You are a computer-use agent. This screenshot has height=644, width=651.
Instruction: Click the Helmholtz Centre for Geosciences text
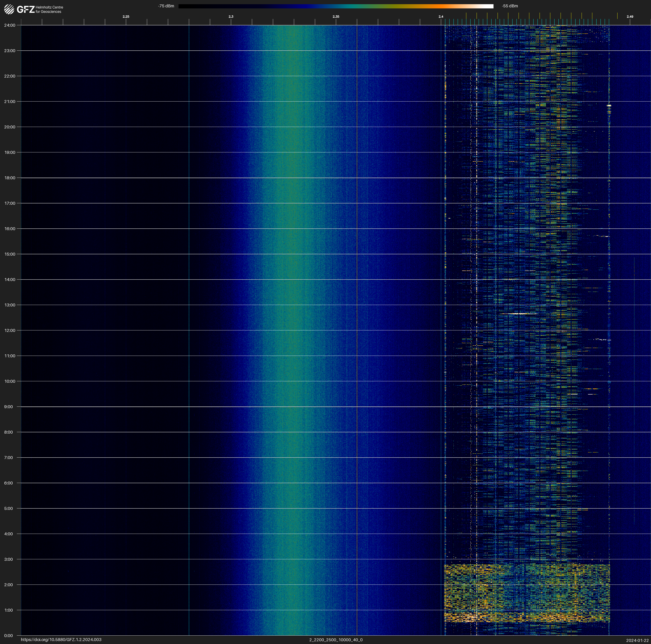tap(49, 9)
